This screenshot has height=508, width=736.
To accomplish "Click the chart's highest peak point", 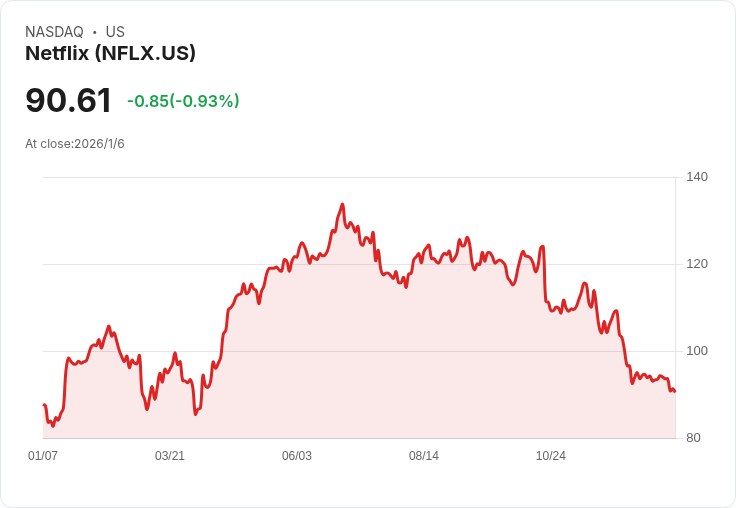I will click(343, 204).
